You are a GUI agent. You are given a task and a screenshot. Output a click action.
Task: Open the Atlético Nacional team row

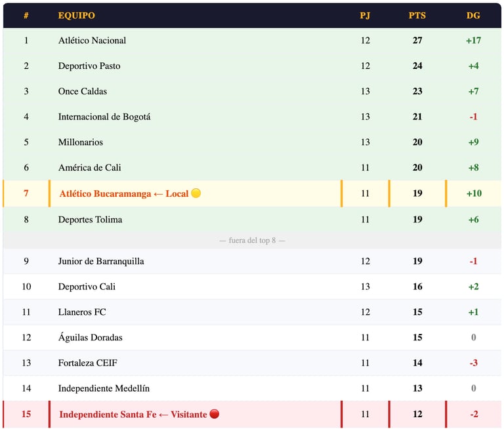tap(92, 41)
